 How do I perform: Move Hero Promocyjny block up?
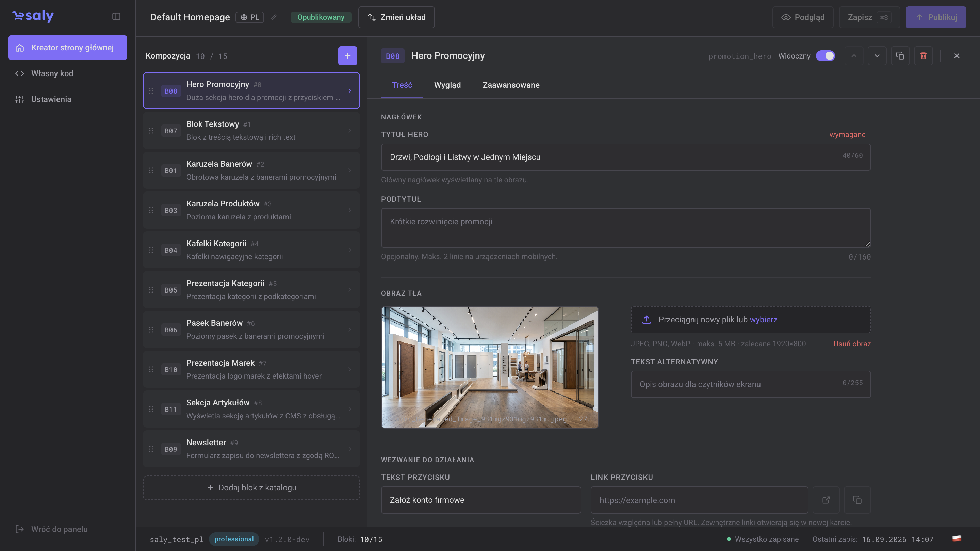click(854, 56)
